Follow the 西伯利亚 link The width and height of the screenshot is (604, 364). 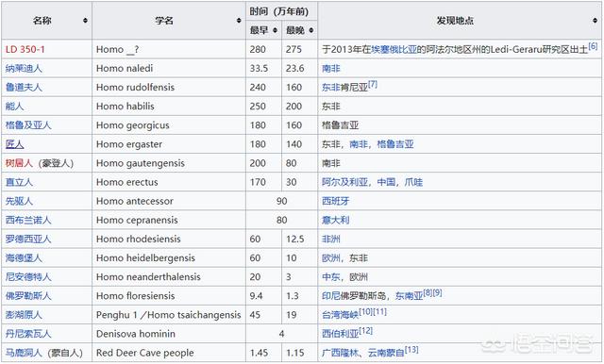click(x=341, y=334)
